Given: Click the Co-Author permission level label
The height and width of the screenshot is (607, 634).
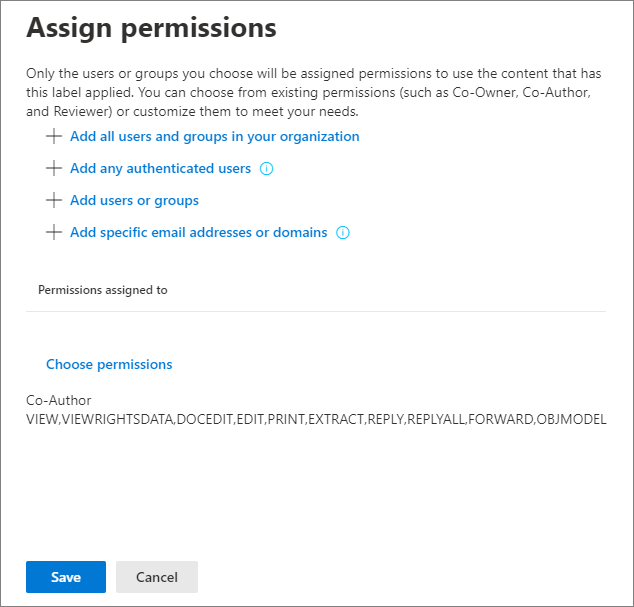Looking at the screenshot, I should pyautogui.click(x=59, y=401).
